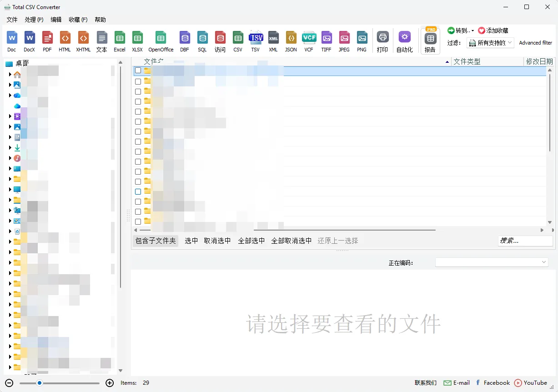558x392 pixels.
Task: Choose the Excel output icon
Action: (120, 41)
